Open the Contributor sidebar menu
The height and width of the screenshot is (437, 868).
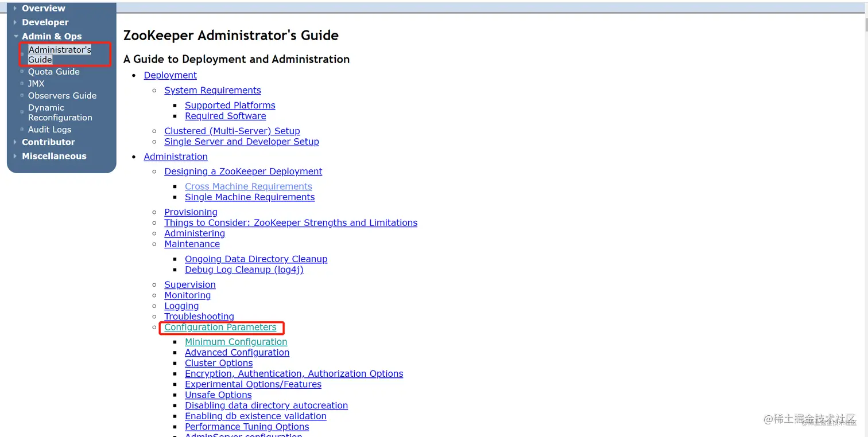[x=48, y=142]
